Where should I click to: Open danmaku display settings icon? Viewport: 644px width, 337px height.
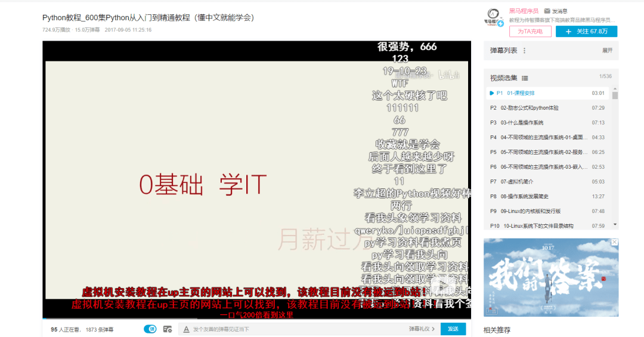[167, 329]
